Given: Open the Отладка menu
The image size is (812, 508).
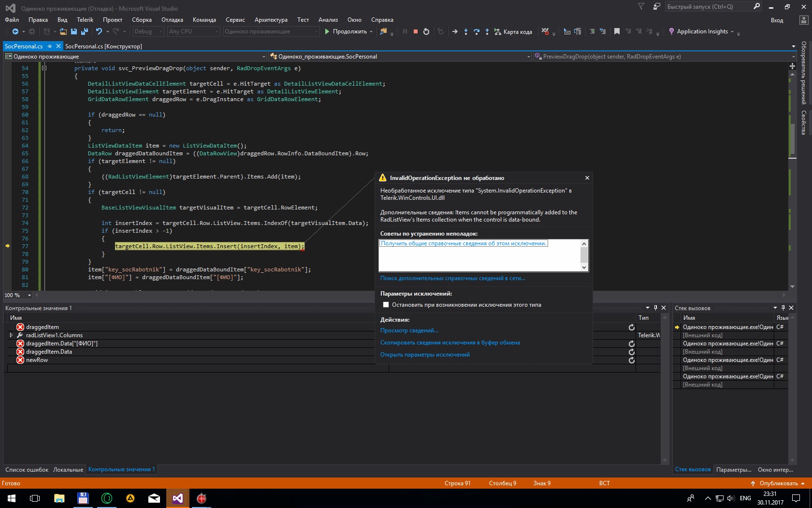Looking at the screenshot, I should [x=172, y=20].
